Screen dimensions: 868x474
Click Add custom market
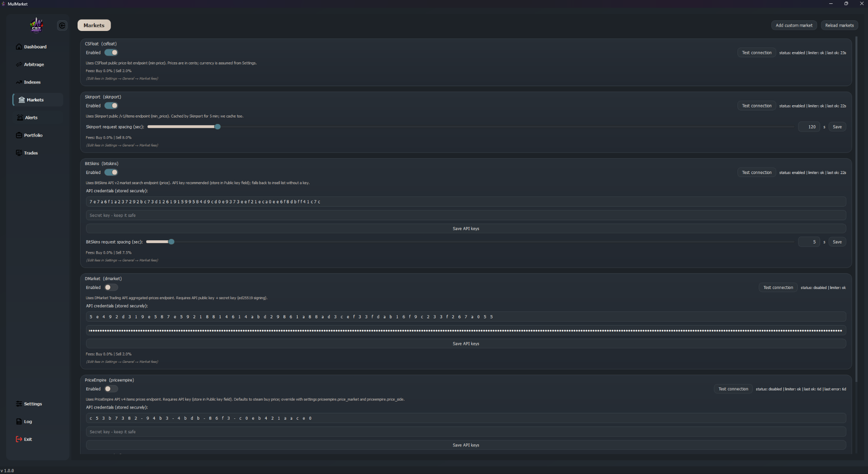click(794, 26)
